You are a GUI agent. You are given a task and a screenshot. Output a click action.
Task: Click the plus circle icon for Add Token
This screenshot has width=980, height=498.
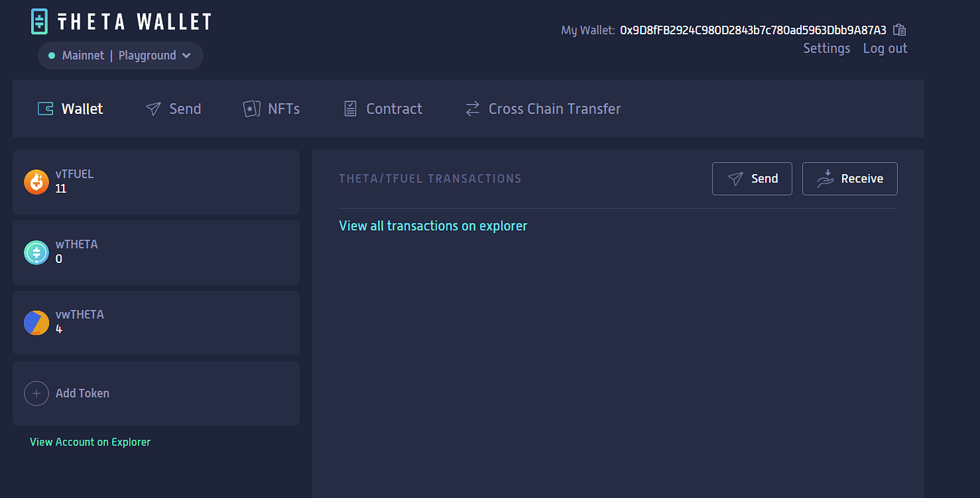[x=36, y=393]
